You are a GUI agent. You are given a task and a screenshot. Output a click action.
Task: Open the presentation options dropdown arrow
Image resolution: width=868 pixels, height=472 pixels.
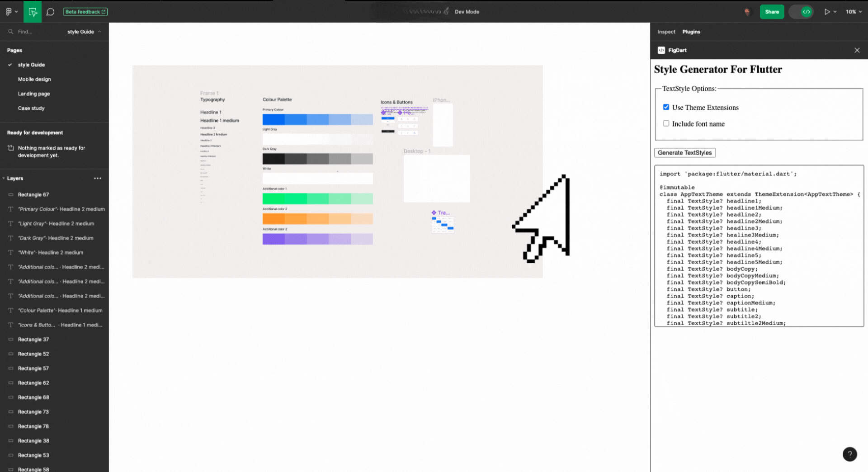click(835, 12)
